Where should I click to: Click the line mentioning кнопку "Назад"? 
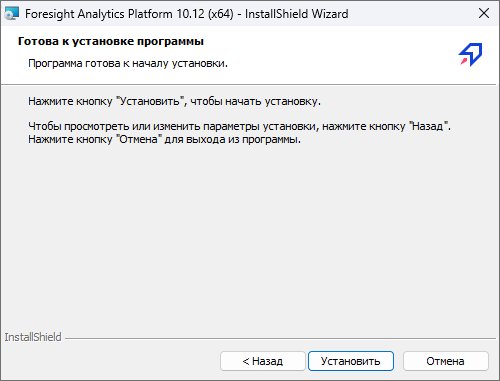[x=239, y=126]
